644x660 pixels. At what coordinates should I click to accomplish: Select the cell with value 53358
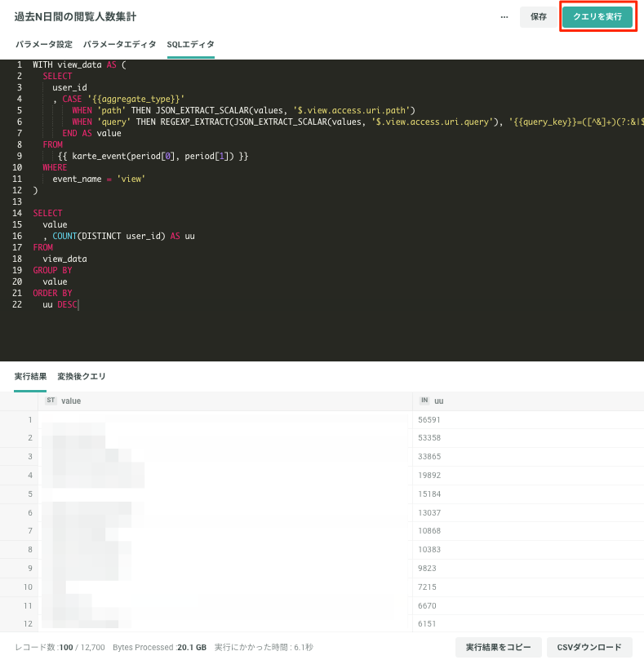528,438
